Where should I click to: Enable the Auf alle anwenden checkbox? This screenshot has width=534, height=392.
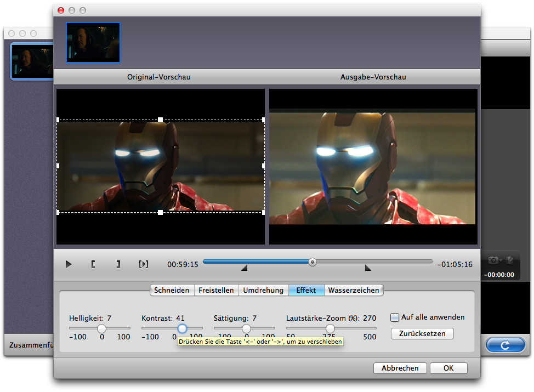(395, 317)
